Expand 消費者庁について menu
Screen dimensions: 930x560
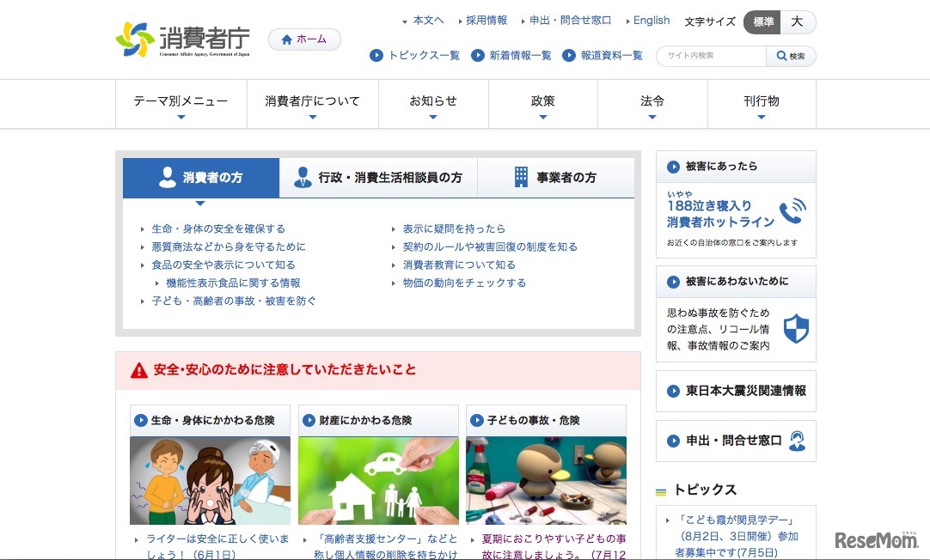pyautogui.click(x=313, y=104)
